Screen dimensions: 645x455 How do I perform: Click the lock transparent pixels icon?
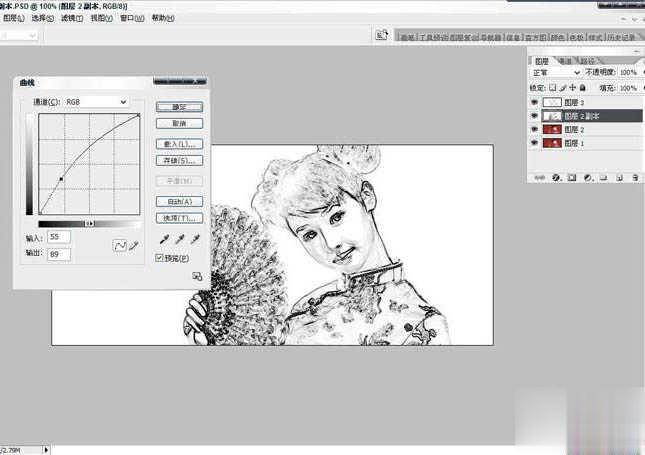tap(555, 86)
